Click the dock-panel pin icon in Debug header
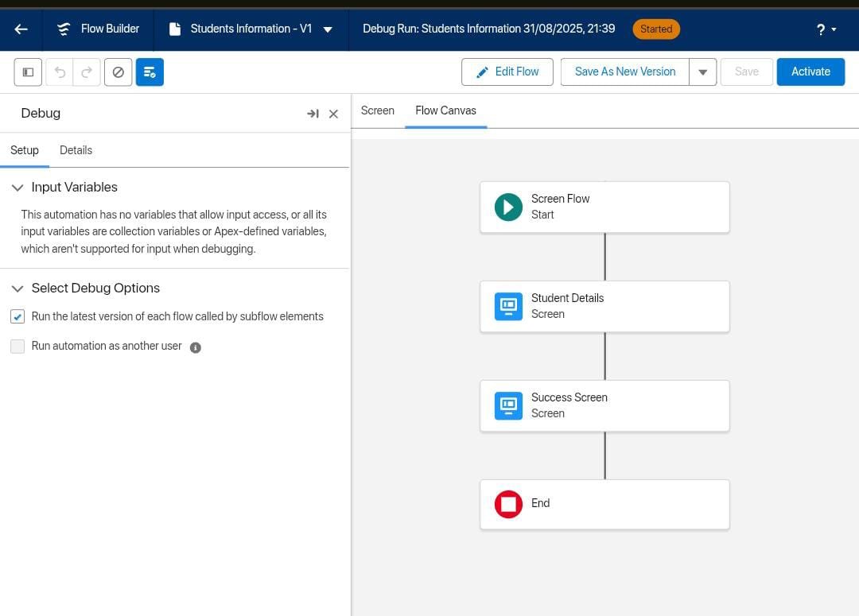 [x=313, y=114]
